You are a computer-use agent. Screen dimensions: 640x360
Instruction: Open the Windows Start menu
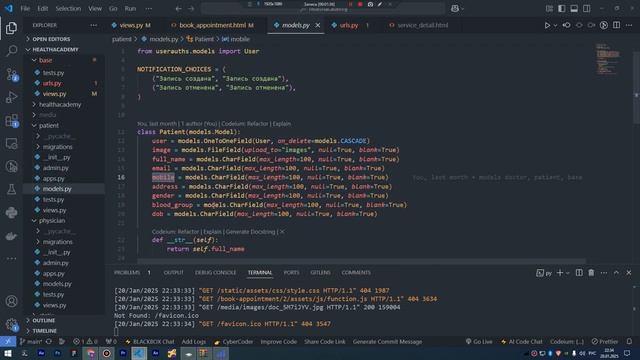[x=8, y=353]
